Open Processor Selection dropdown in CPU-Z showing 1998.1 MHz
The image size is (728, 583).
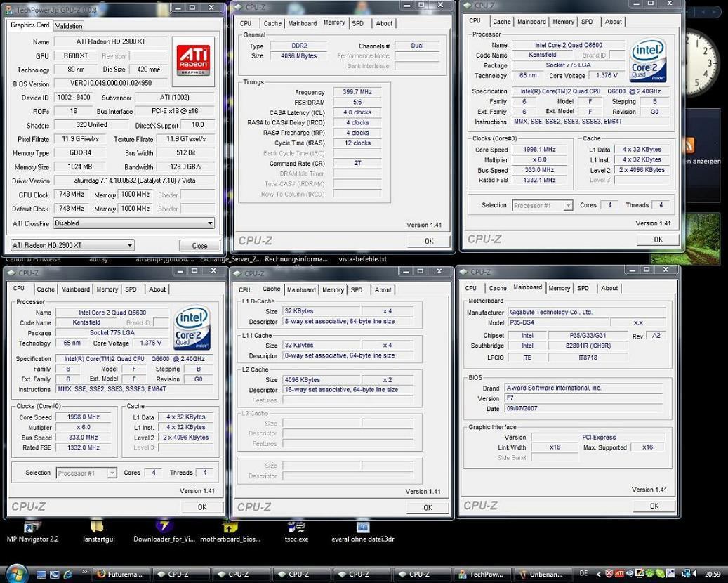[x=542, y=205]
